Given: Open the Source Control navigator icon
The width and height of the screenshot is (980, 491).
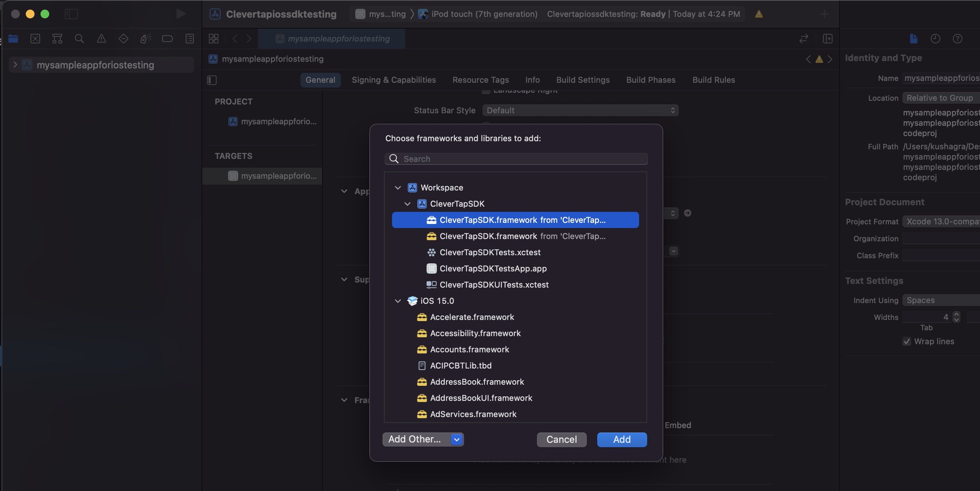Looking at the screenshot, I should pos(35,39).
